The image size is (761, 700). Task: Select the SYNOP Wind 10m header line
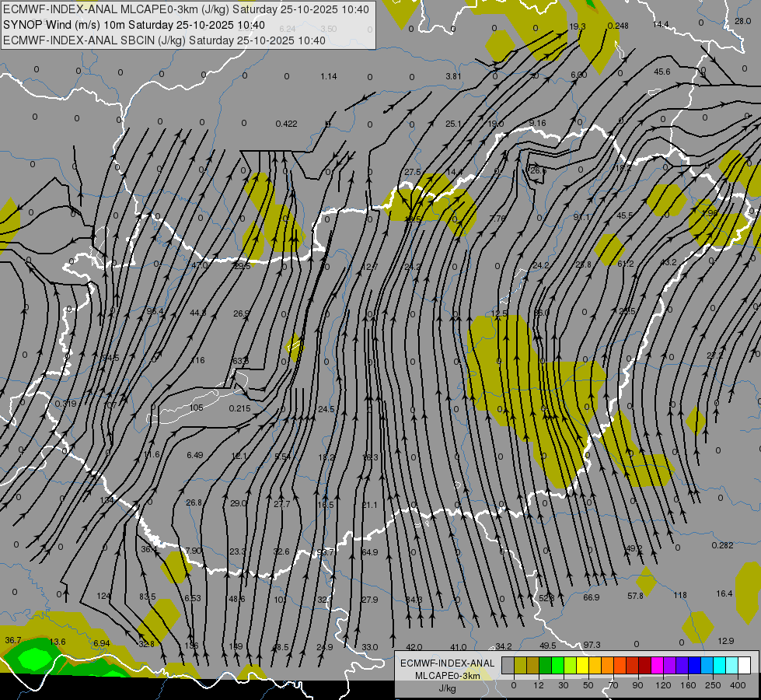[134, 25]
